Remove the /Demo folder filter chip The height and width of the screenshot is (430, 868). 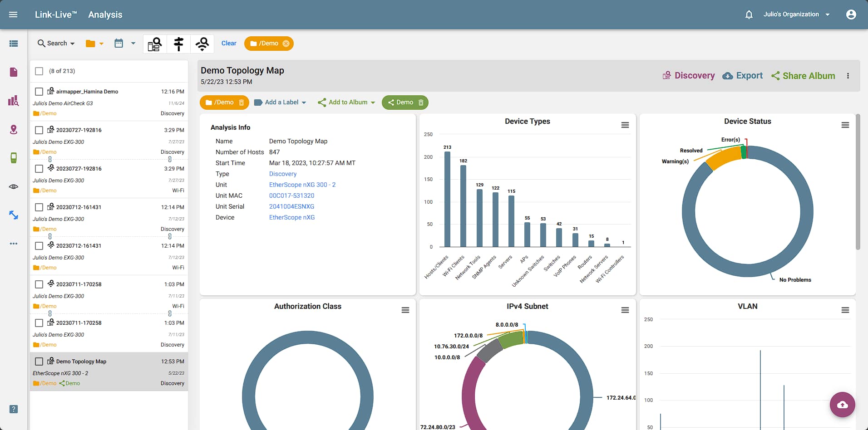pos(286,43)
